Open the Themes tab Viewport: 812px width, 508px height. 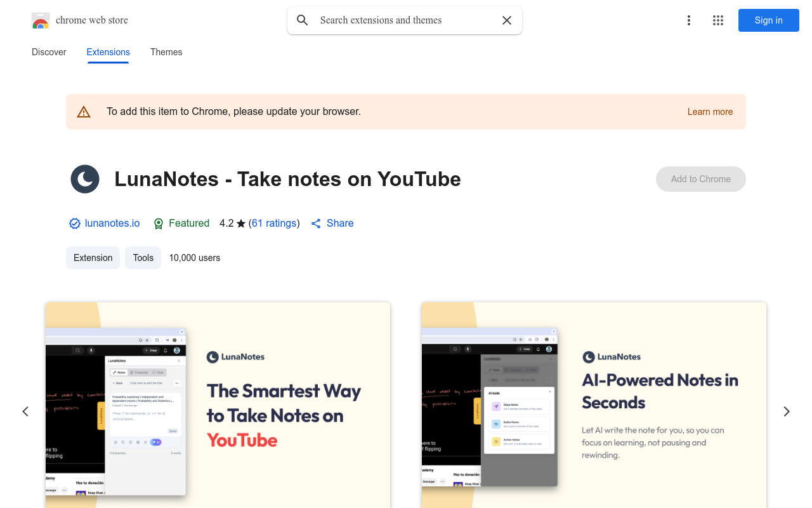pos(166,52)
